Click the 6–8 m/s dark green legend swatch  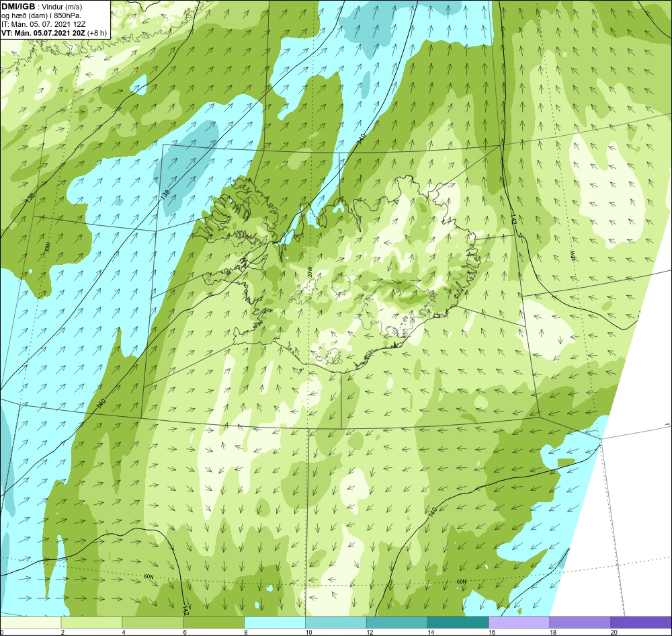click(214, 622)
